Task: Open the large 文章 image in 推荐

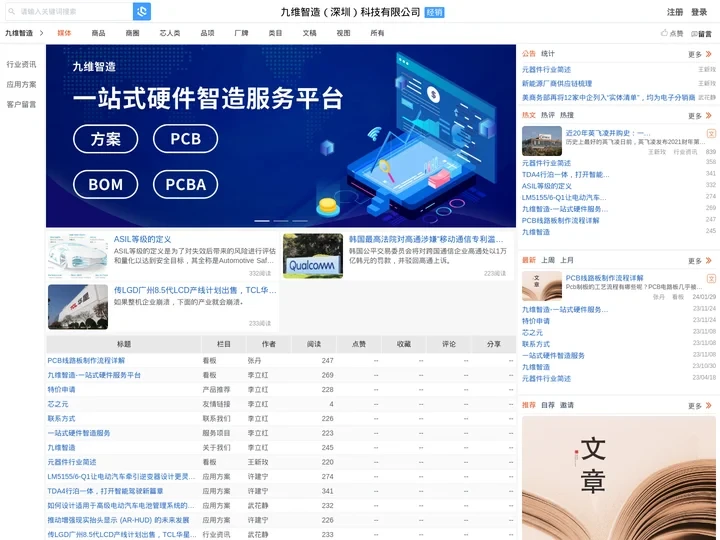Action: 619,478
